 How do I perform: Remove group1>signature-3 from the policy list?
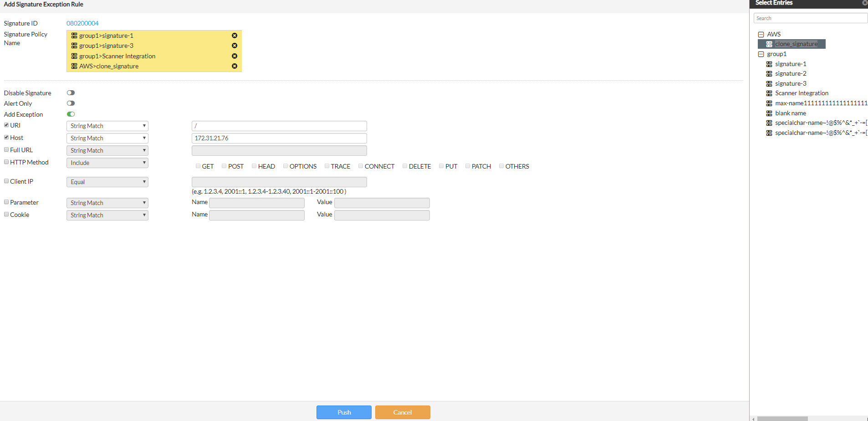pyautogui.click(x=235, y=46)
